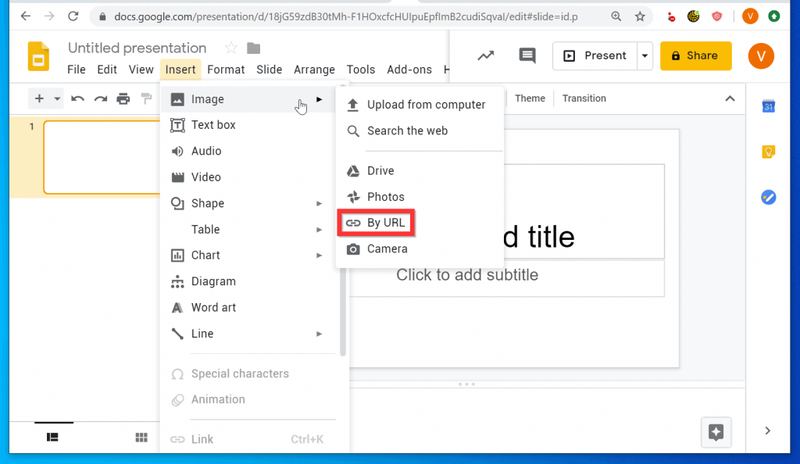Click the browser address bar
This screenshot has height=464, width=800.
coord(347,17)
